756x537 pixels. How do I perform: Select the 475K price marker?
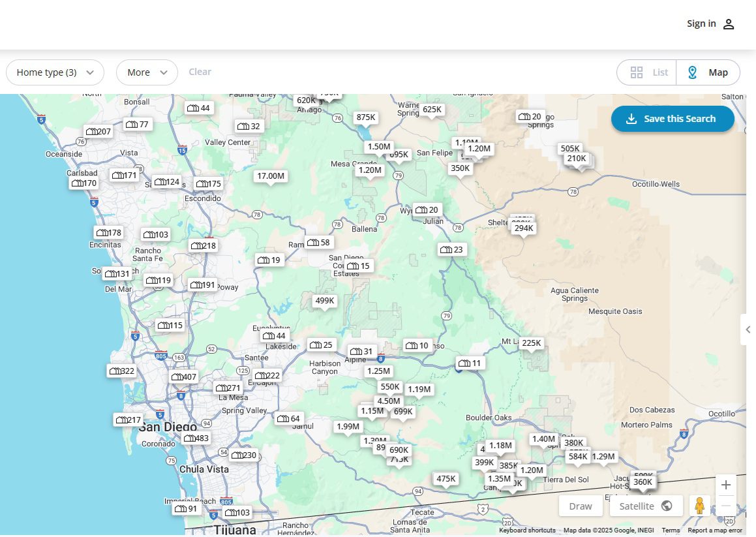tap(446, 479)
